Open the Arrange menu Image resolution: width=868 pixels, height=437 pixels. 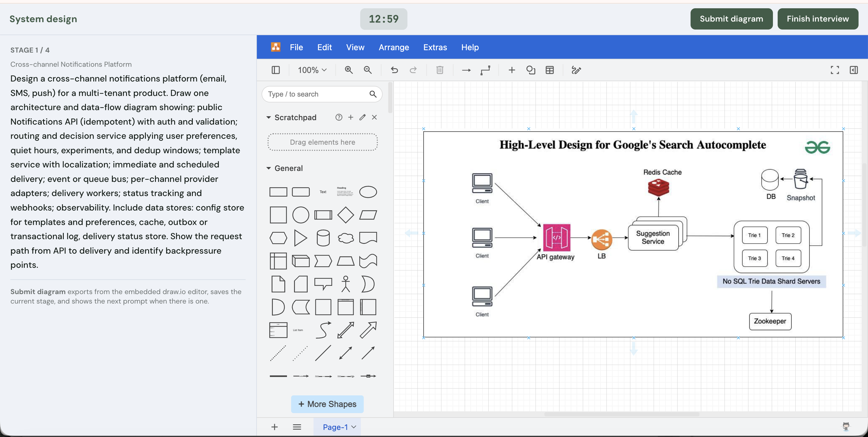[x=394, y=47]
